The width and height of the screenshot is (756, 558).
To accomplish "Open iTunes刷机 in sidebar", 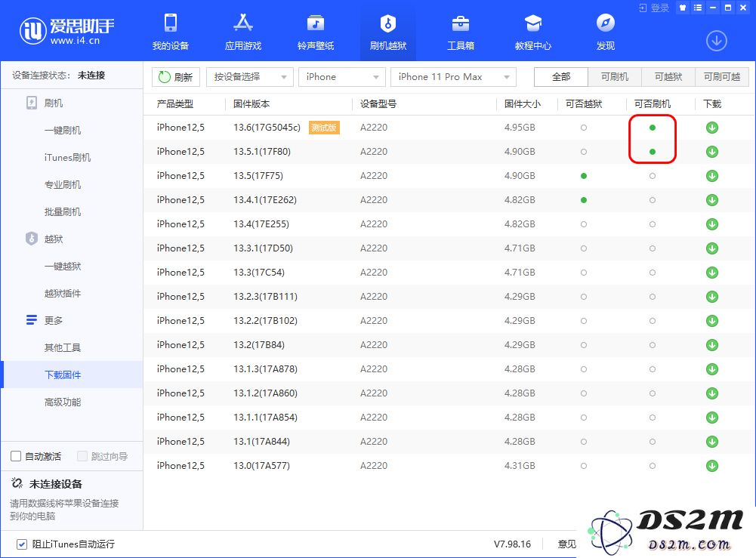I will tap(67, 158).
